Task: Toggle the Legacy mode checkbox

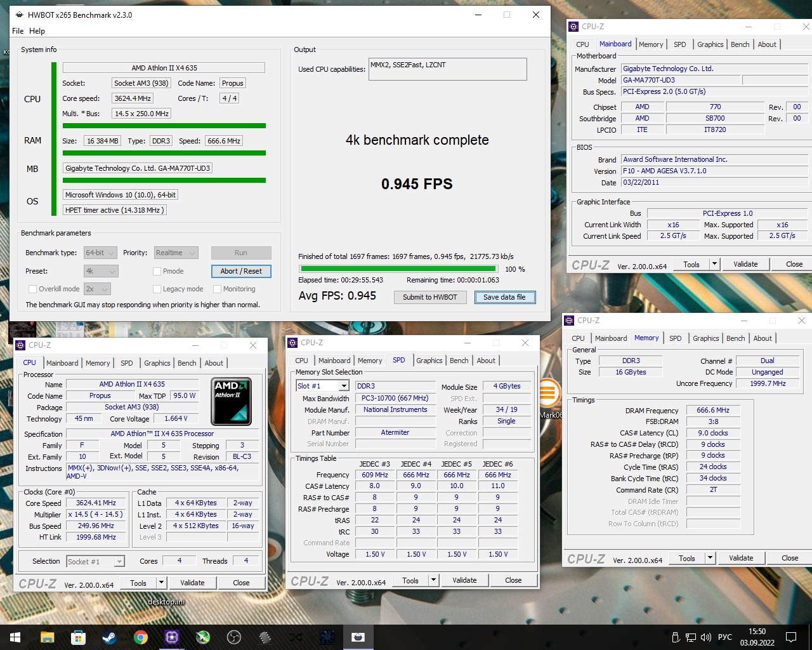Action: [157, 289]
